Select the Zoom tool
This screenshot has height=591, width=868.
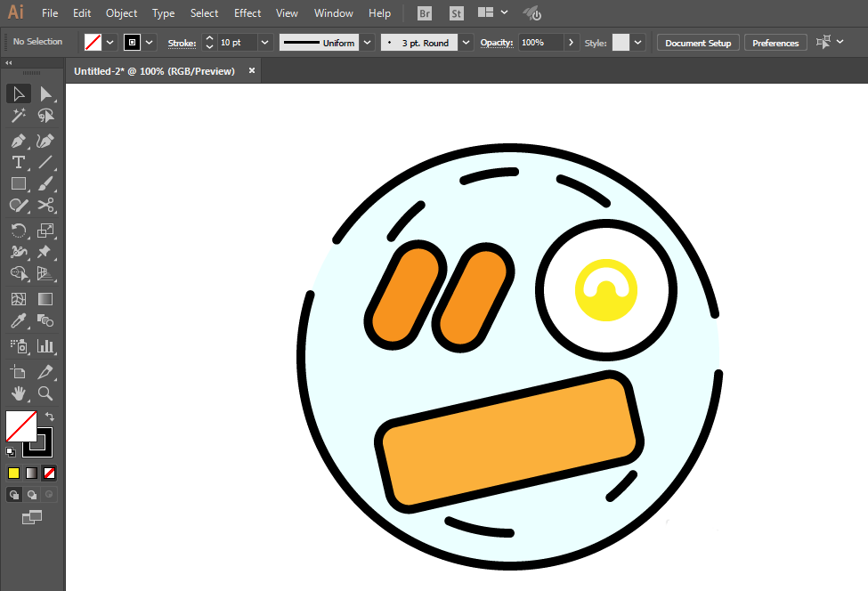[45, 393]
